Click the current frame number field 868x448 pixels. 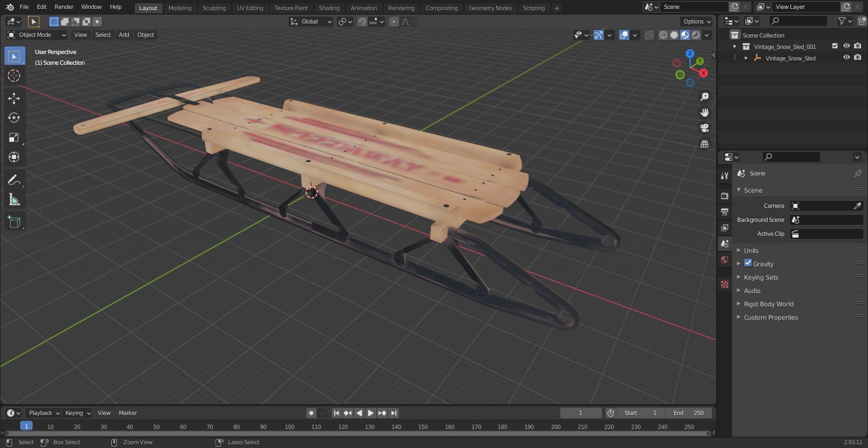click(x=581, y=413)
